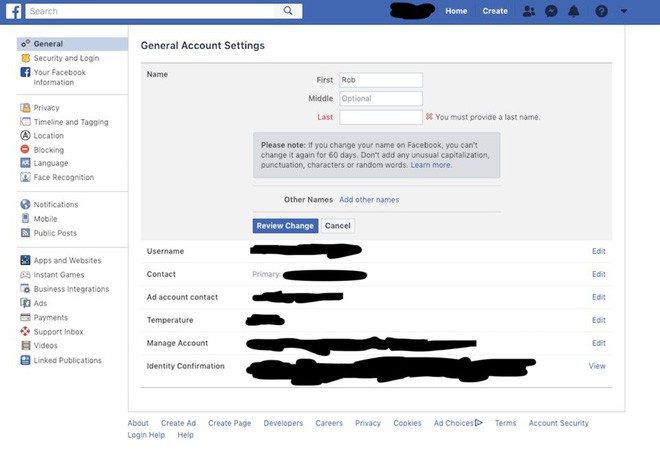Click the search magnifier icon
The height and width of the screenshot is (450, 660).
click(288, 11)
